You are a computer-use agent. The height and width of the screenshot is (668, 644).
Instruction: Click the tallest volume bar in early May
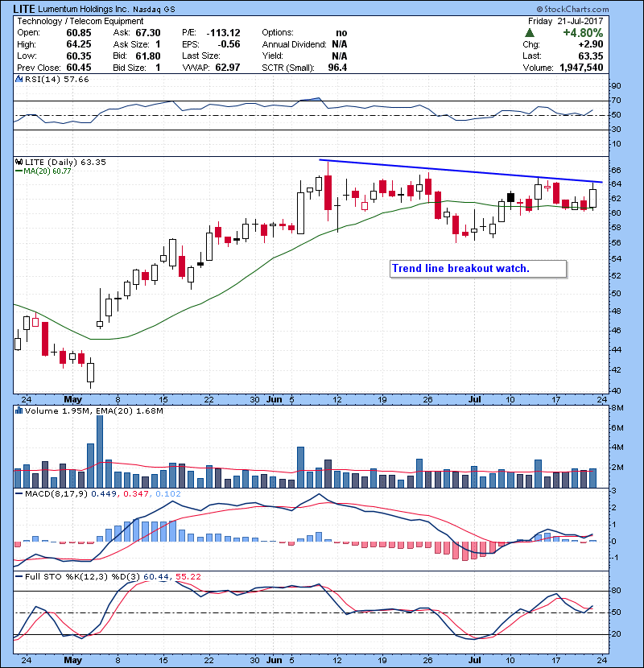(x=100, y=452)
